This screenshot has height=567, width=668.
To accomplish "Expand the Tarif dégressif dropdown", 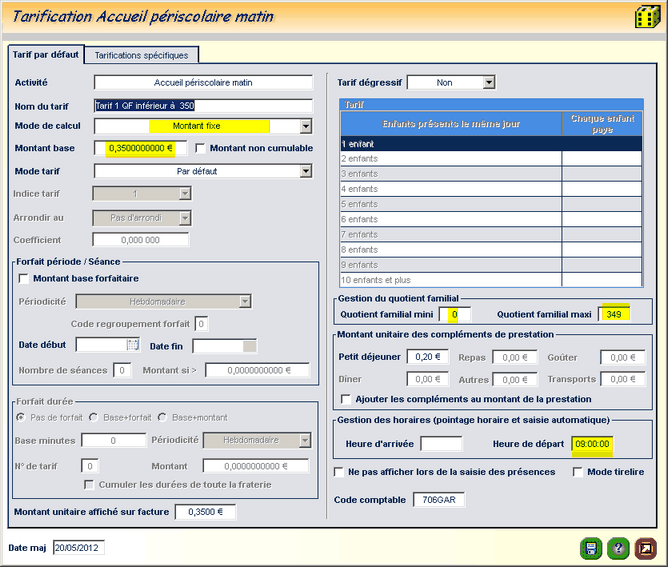I will [x=489, y=83].
